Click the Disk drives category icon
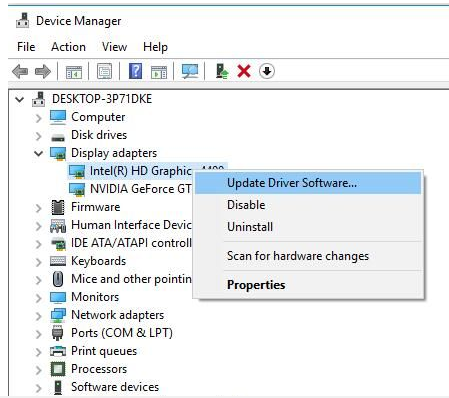Screen dimensions: 449x398 click(x=58, y=137)
